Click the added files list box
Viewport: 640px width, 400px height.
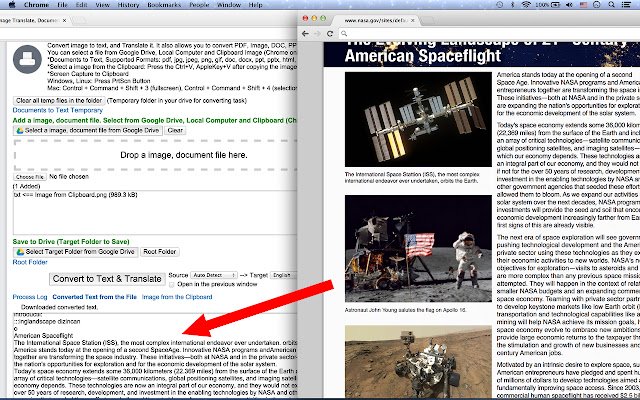click(x=155, y=212)
